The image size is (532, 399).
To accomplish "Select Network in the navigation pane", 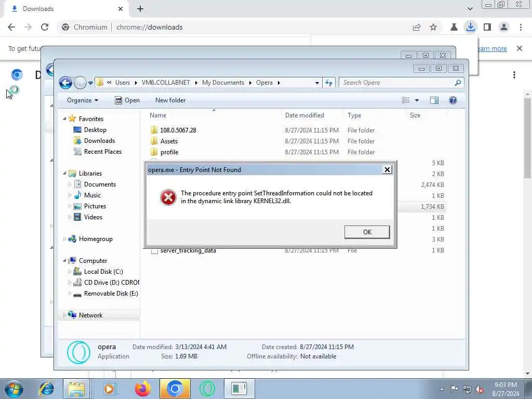I will 90,315.
